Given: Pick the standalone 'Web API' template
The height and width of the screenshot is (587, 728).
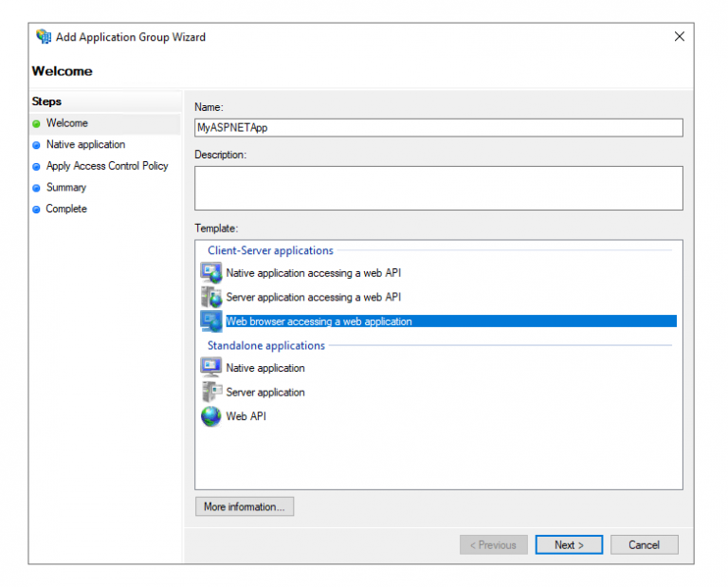Looking at the screenshot, I should (x=246, y=416).
